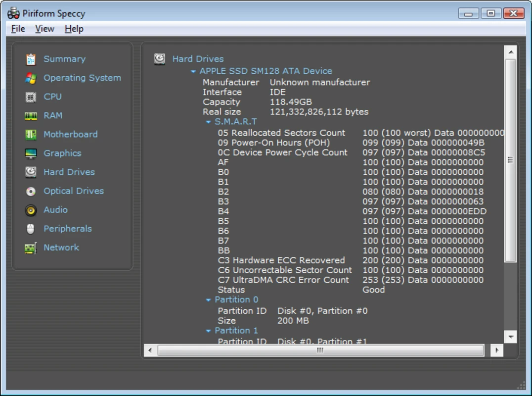The image size is (532, 396).
Task: Open Motherboard section via its board icon
Action: [31, 134]
